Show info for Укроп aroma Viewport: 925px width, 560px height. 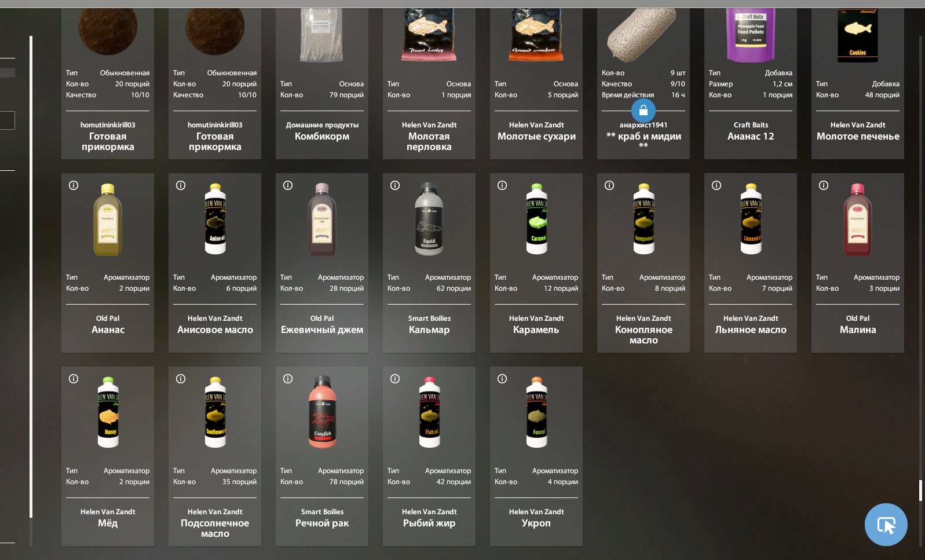click(502, 379)
